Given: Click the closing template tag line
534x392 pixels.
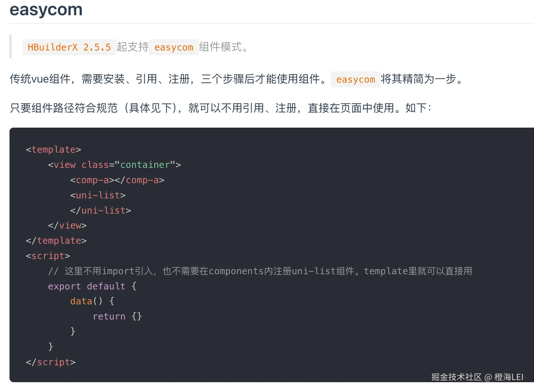Looking at the screenshot, I should coord(56,241).
